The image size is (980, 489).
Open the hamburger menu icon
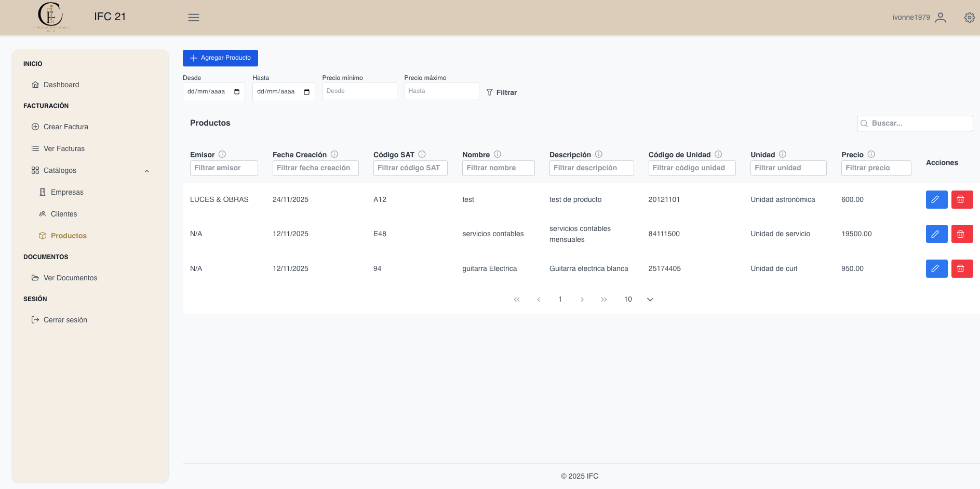coord(194,18)
